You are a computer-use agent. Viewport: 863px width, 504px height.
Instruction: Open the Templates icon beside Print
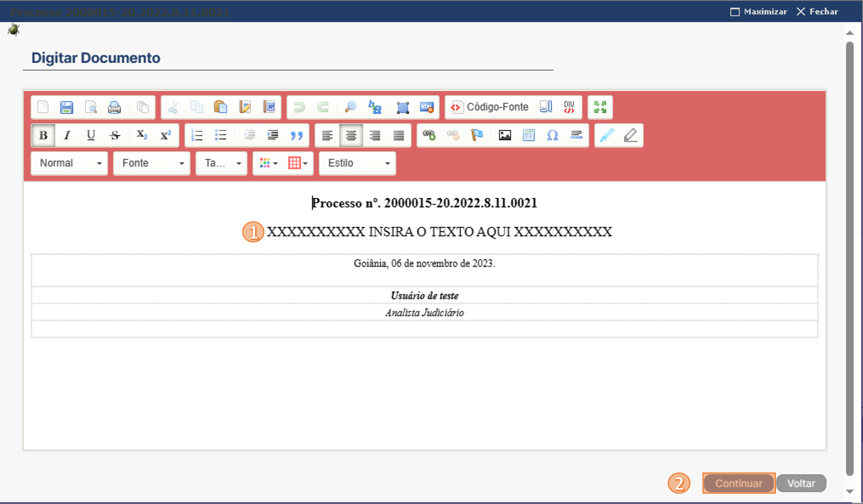143,107
